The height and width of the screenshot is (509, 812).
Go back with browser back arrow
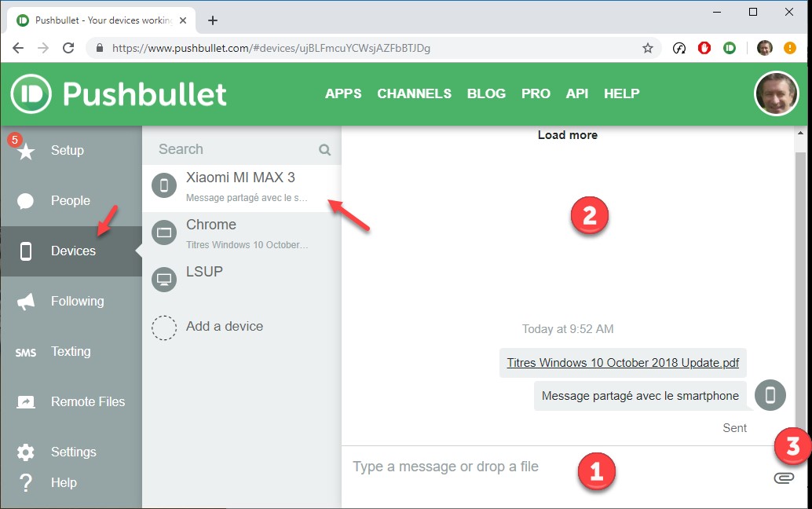(x=18, y=48)
